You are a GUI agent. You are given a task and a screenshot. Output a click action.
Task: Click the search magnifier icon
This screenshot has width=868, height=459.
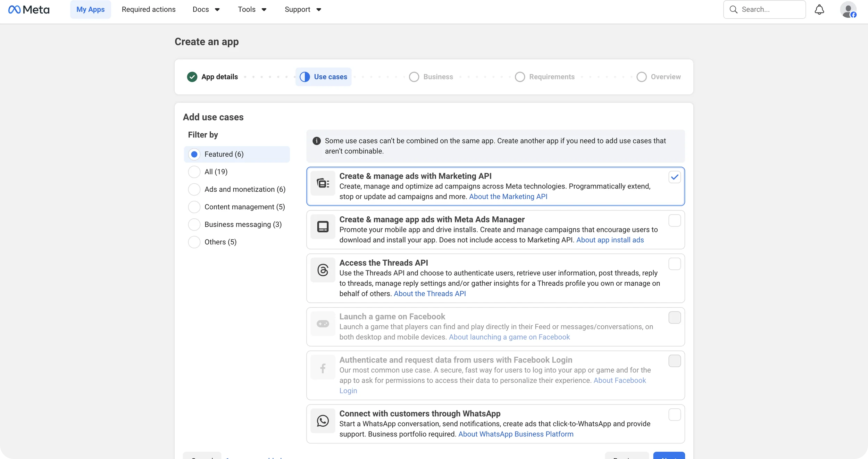pyautogui.click(x=733, y=9)
